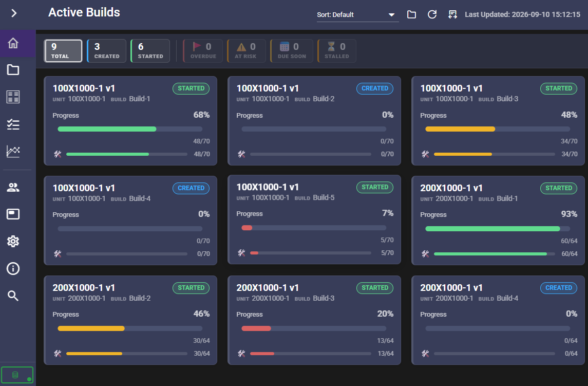This screenshot has width=588, height=386.
Task: Click STARTED badge on 200X1000-1 Build-3
Action: 374,288
